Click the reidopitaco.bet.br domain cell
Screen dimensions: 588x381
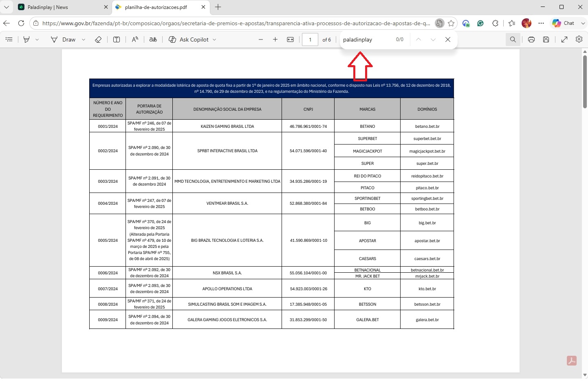(427, 176)
